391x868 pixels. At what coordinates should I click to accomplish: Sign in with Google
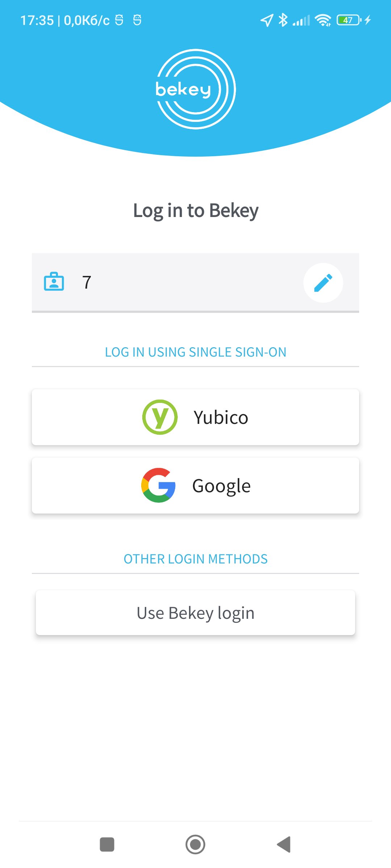(x=195, y=485)
